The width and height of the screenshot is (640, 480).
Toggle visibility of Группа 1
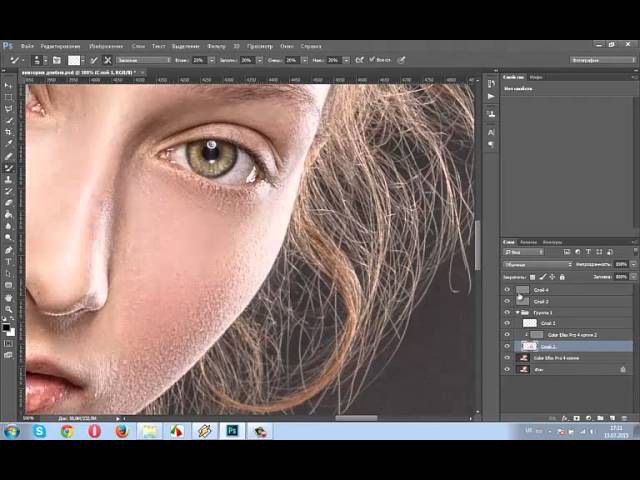tap(507, 312)
